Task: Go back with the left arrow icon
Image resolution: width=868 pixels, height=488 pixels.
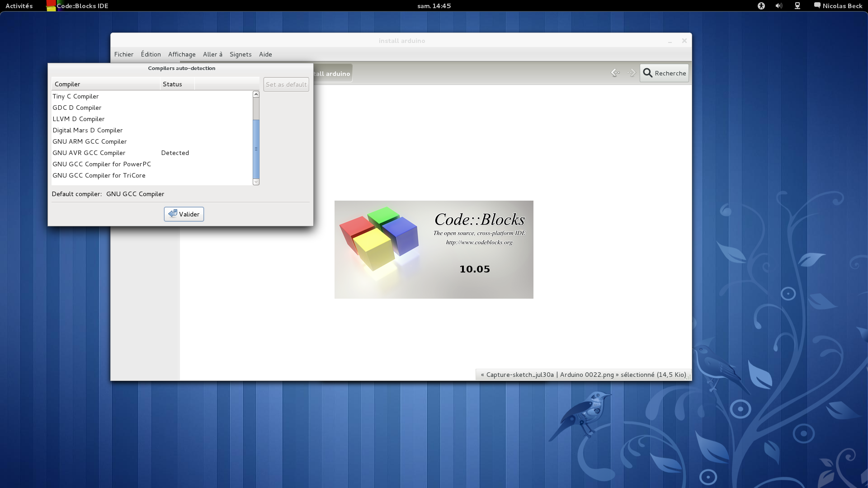Action: click(615, 73)
